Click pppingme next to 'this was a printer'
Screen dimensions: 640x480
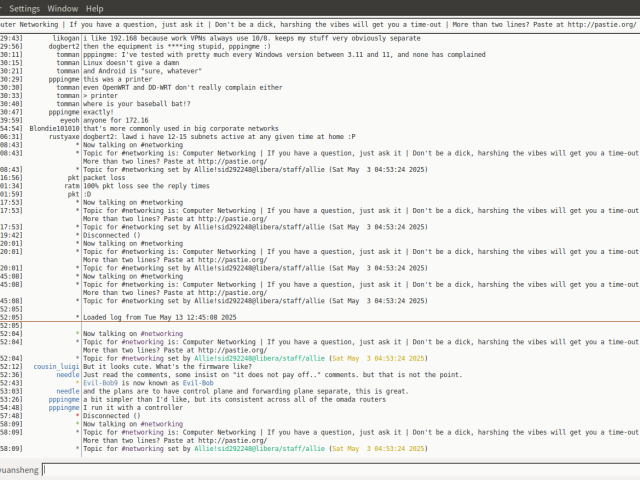click(62, 79)
